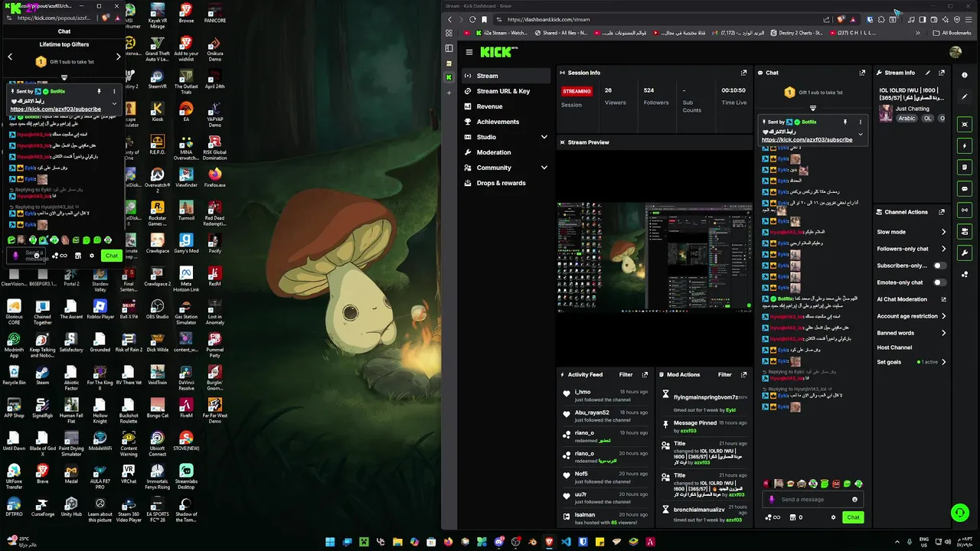980x551 pixels.
Task: Click the Arabic language tag
Action: [x=906, y=119]
